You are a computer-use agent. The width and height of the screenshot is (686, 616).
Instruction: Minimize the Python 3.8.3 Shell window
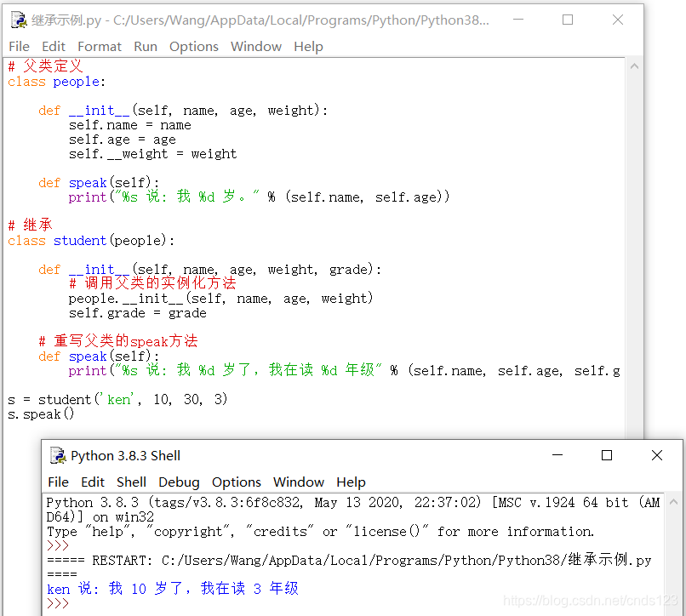point(557,455)
